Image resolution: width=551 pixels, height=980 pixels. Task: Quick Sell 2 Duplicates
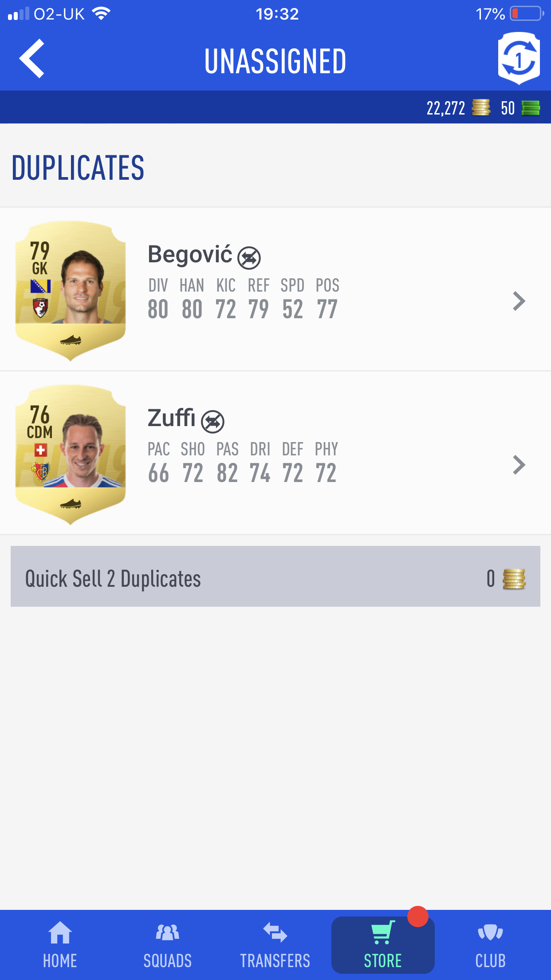pyautogui.click(x=275, y=576)
